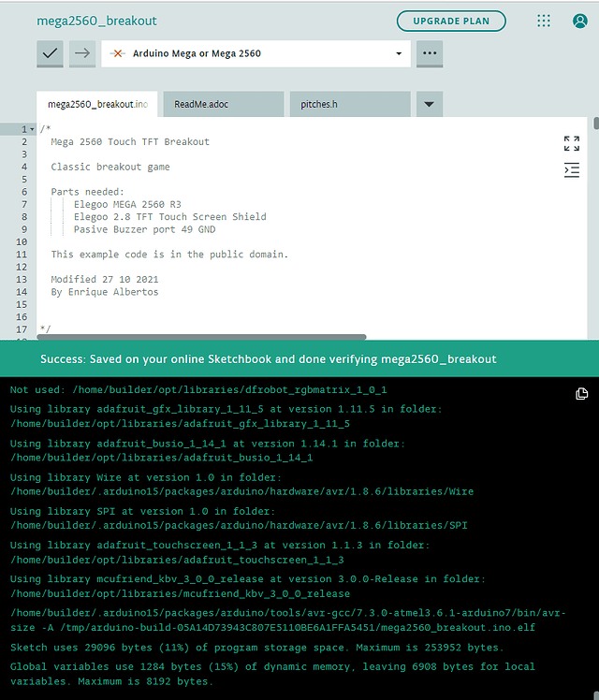Click the UPGRADE PLAN button
The image size is (599, 700).
point(451,21)
